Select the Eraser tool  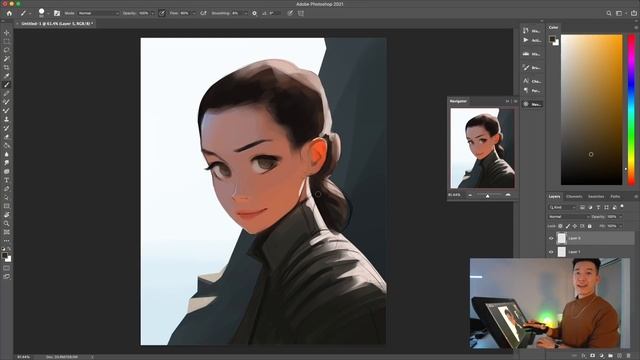coord(7,137)
